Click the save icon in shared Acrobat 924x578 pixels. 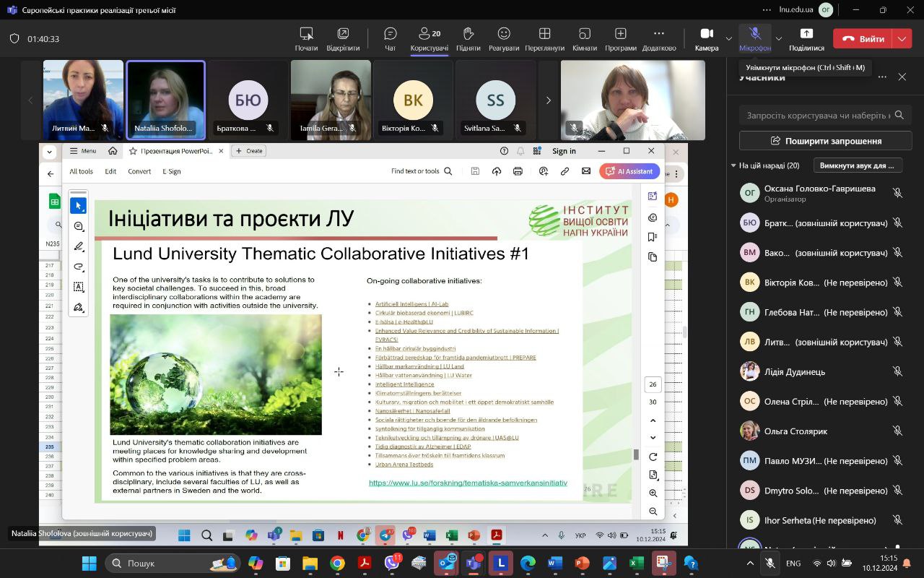(x=475, y=171)
